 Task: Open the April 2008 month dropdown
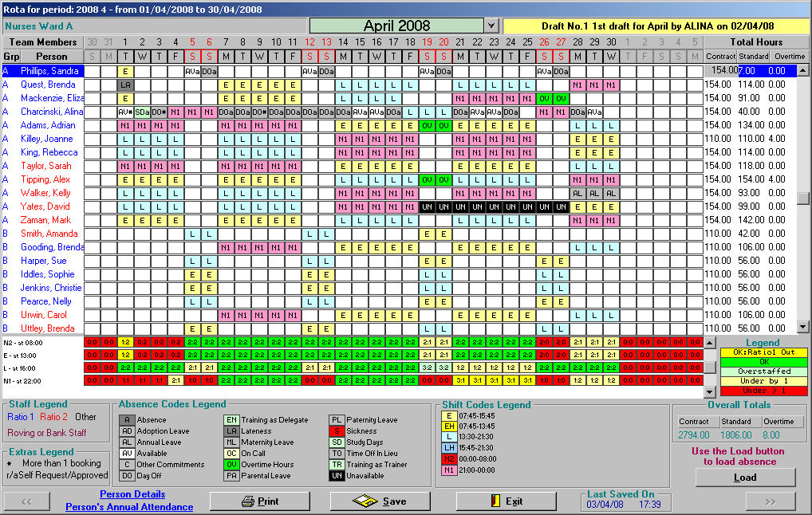tap(491, 26)
